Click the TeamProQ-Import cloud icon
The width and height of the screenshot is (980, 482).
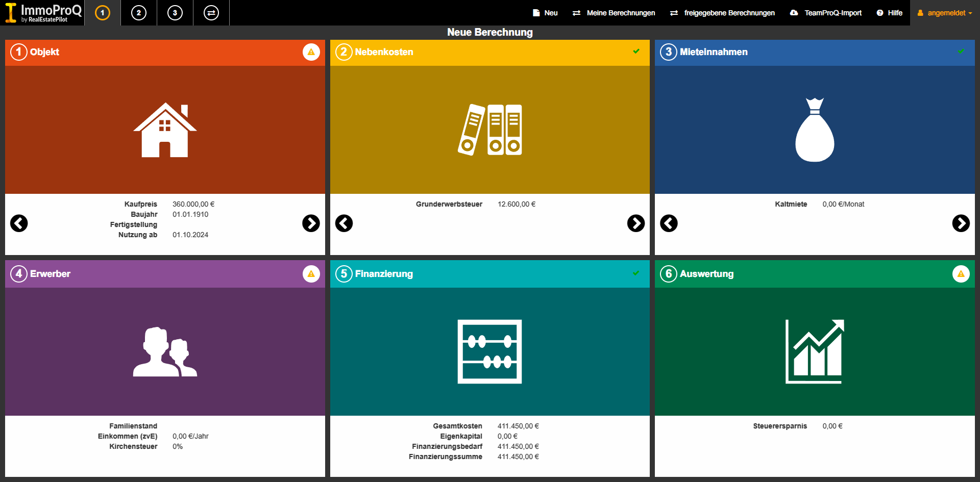pyautogui.click(x=793, y=13)
